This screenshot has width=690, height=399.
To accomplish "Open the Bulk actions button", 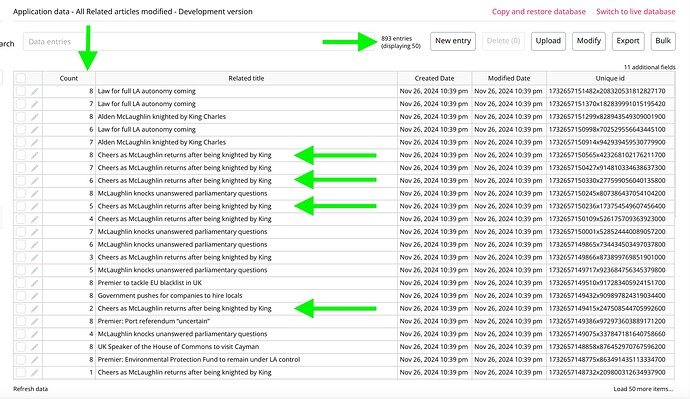I will point(663,41).
